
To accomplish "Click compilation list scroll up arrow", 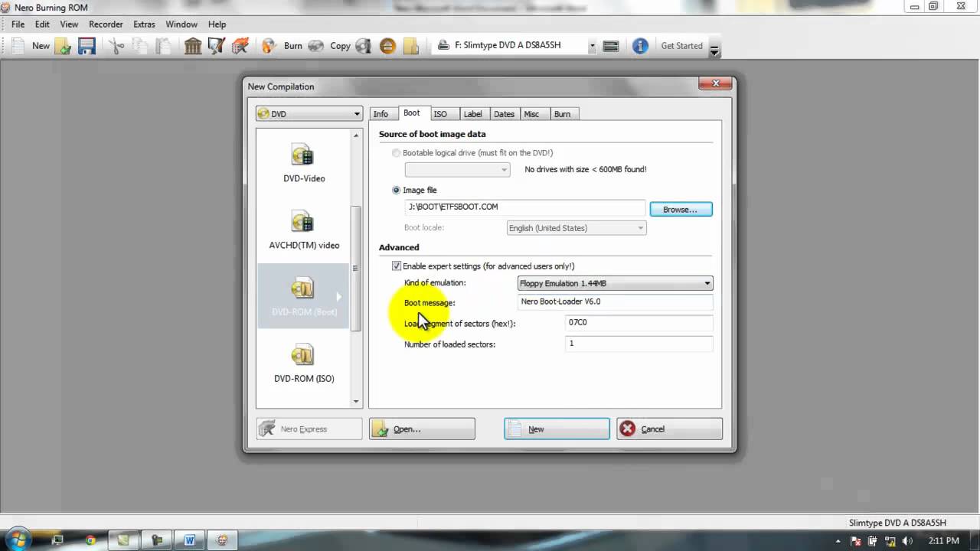I will coord(356,135).
